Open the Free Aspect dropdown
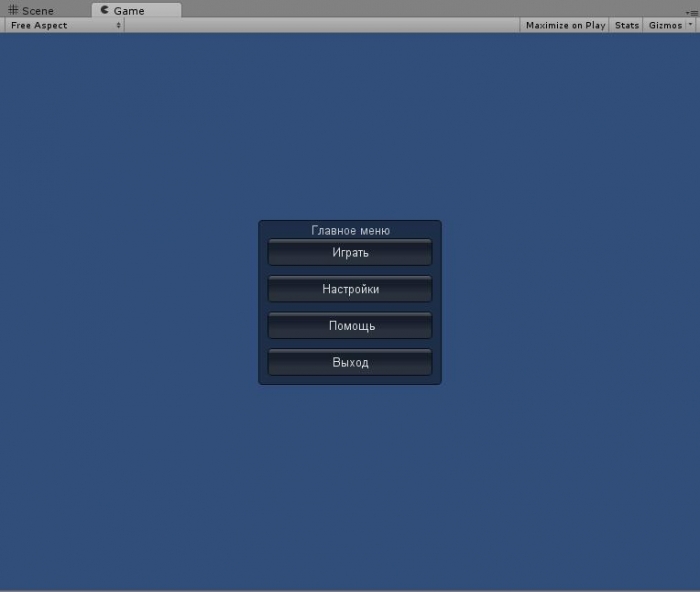 point(65,25)
